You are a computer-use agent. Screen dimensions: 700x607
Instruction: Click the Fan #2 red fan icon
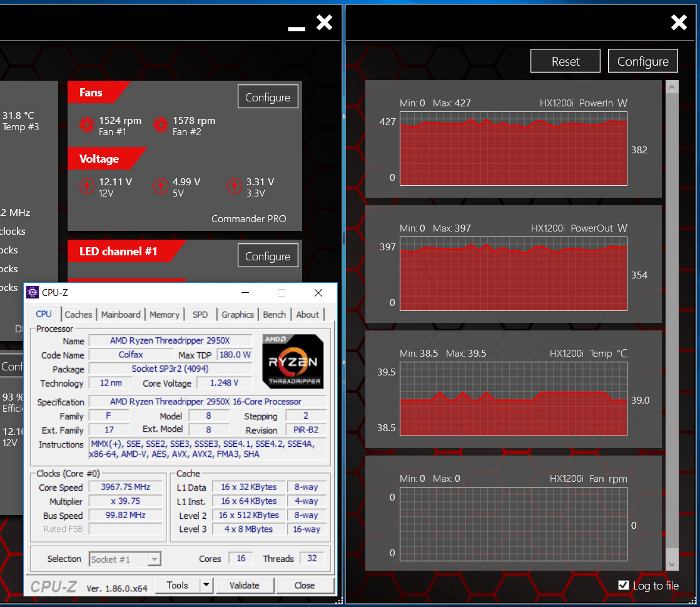click(x=160, y=125)
